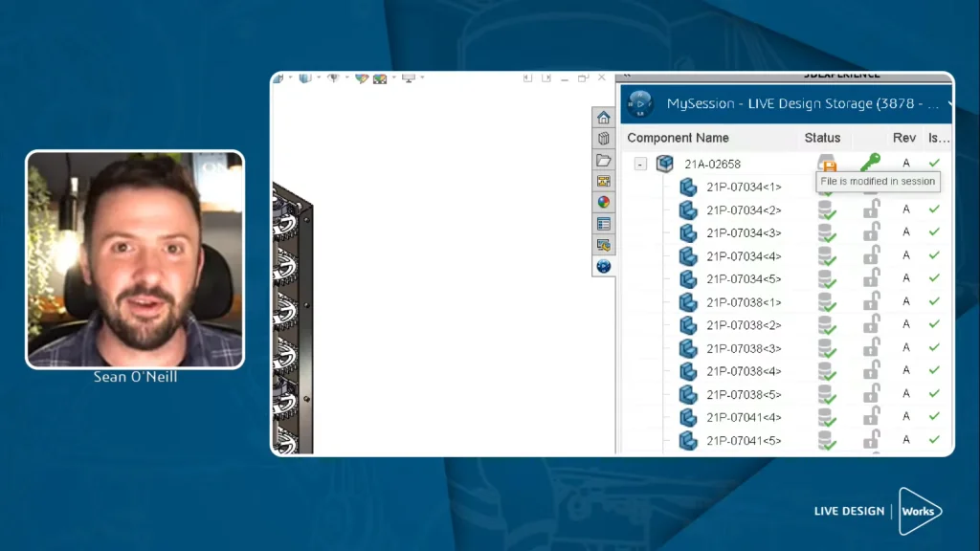Open the View Settings monitor dropdown arrow

pos(422,78)
